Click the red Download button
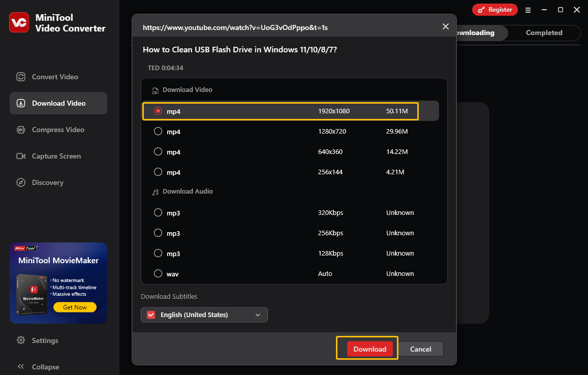 (370, 349)
